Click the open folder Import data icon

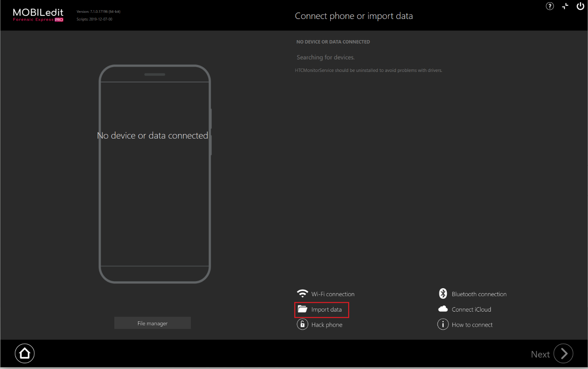302,309
